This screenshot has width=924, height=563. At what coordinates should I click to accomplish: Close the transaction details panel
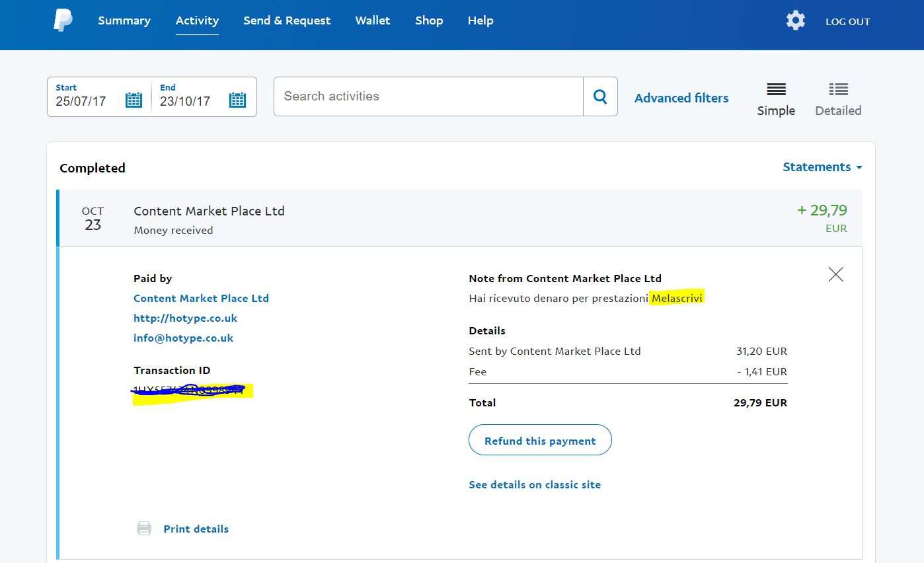835,274
